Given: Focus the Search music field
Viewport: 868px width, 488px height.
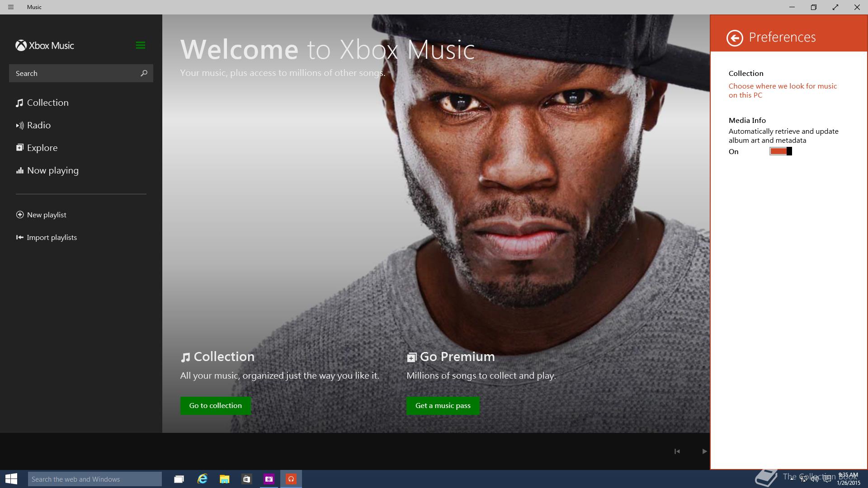Looking at the screenshot, I should coord(81,73).
